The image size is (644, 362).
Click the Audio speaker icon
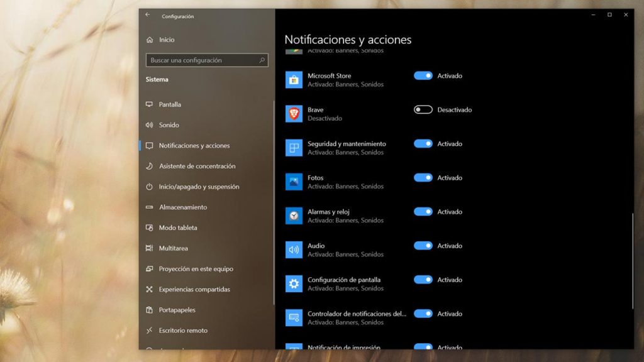[x=294, y=250]
